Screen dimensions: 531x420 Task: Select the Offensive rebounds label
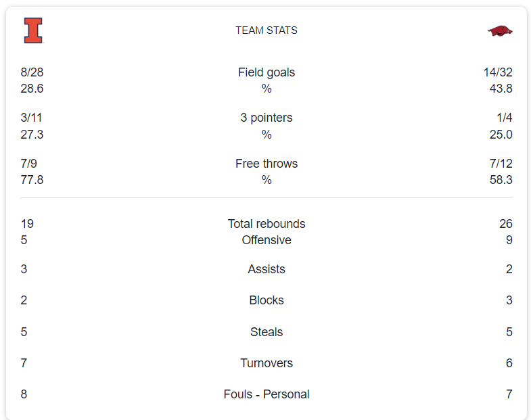pyautogui.click(x=267, y=240)
